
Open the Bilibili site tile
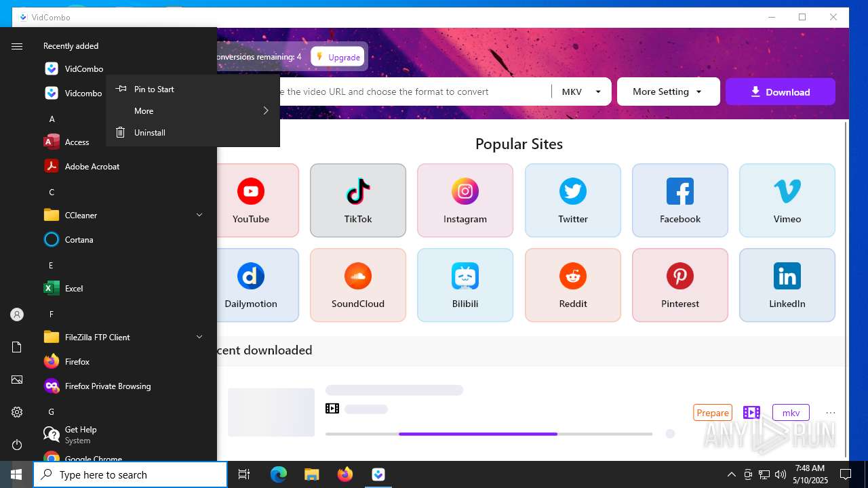pyautogui.click(x=465, y=285)
